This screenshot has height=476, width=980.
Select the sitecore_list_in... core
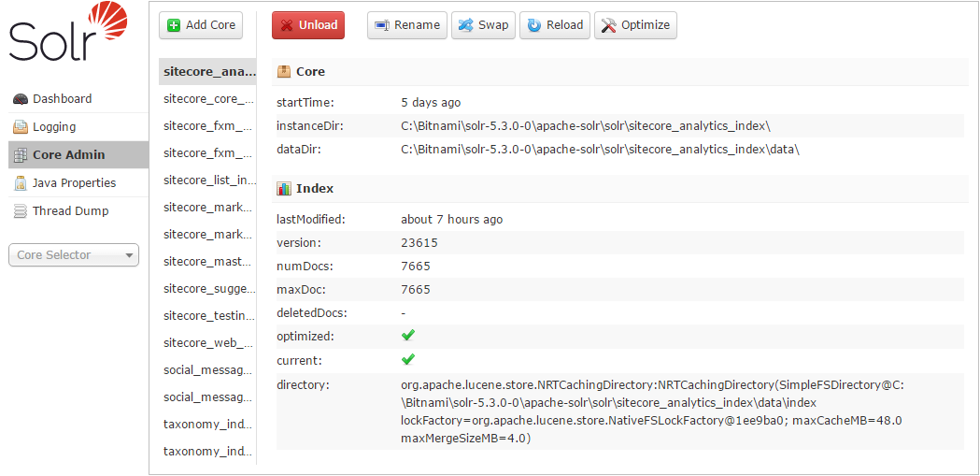click(207, 180)
